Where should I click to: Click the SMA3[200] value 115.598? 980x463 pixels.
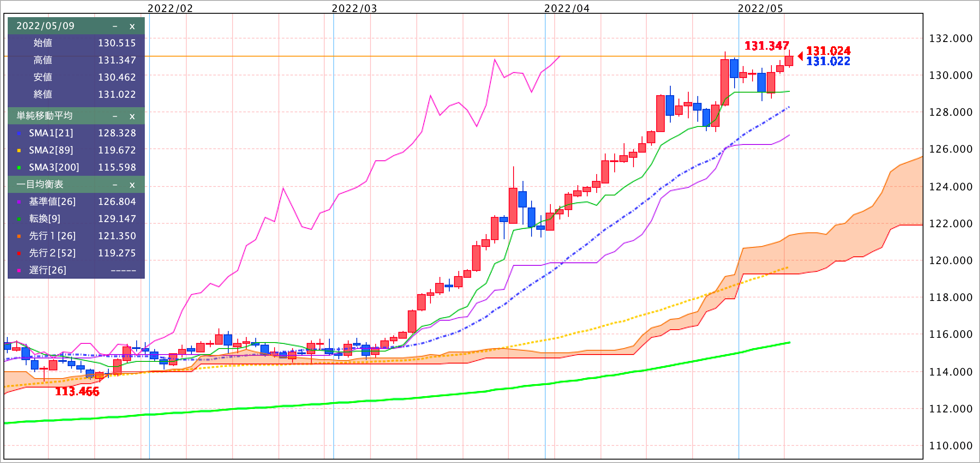click(x=117, y=168)
